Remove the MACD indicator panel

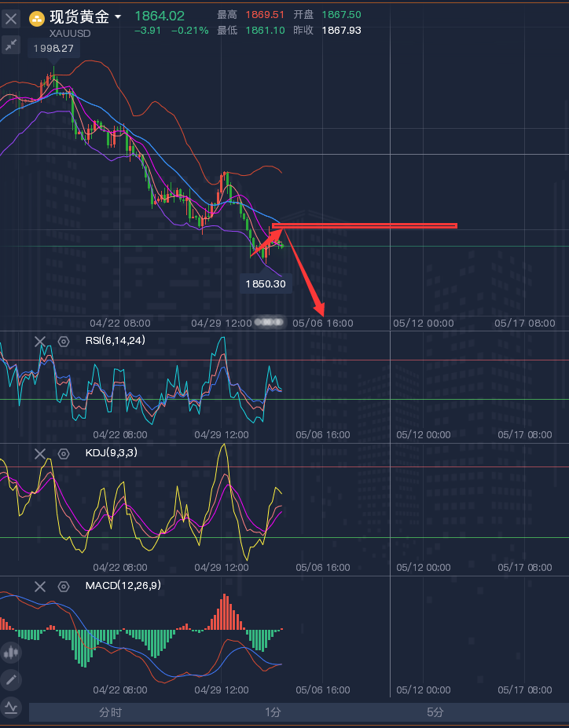coord(40,586)
